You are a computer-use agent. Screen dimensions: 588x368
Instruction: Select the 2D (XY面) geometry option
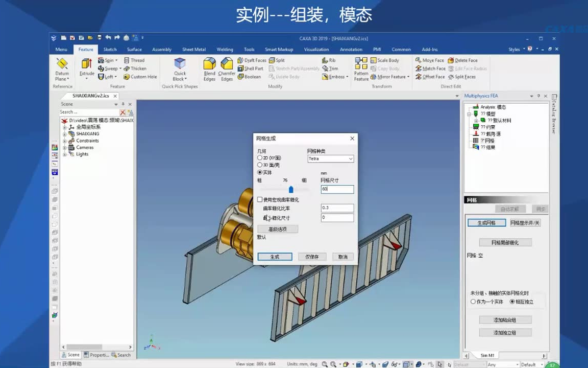260,158
